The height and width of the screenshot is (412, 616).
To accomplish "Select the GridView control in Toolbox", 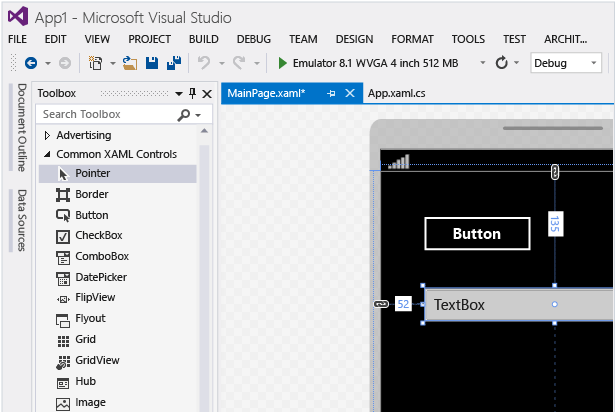I will [117, 361].
